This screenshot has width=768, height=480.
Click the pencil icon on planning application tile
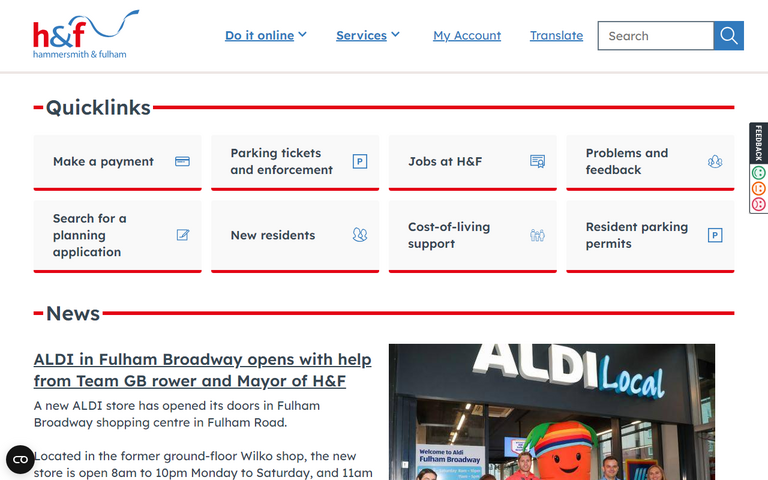click(x=182, y=235)
